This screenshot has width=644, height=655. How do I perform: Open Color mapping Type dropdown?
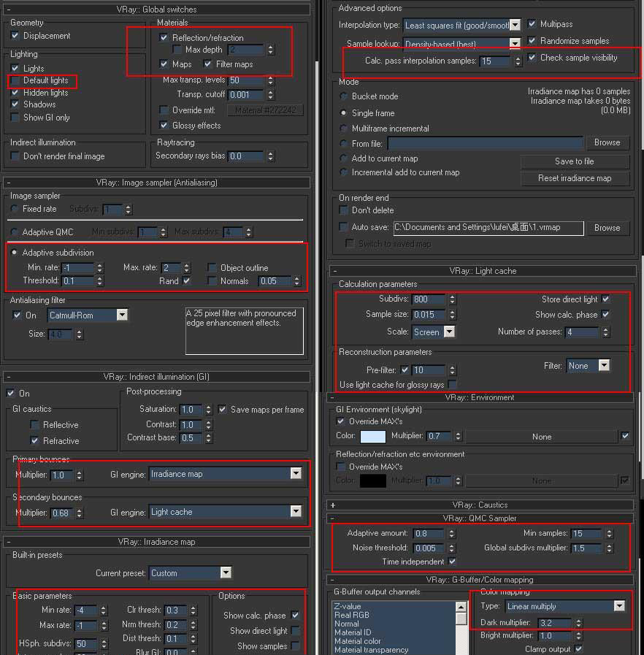click(x=619, y=606)
